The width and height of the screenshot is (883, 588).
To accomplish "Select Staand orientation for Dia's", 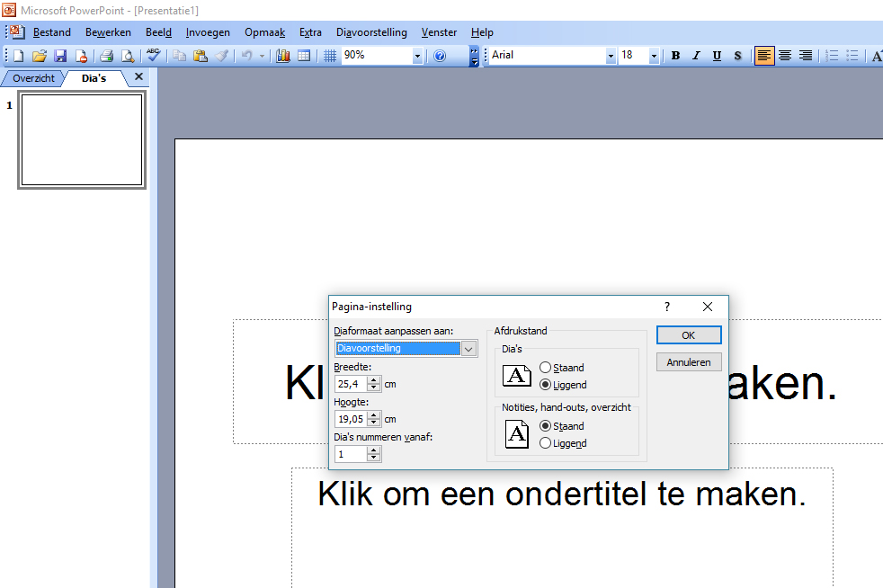I will (x=545, y=367).
